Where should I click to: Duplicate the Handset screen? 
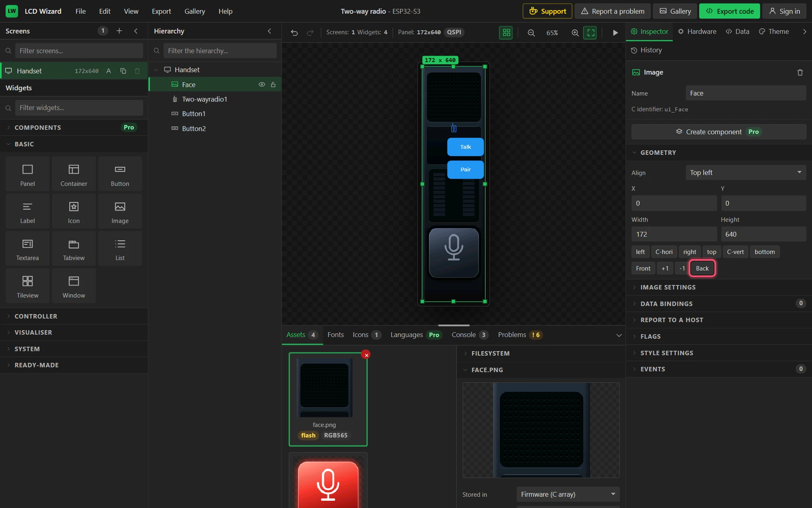[123, 71]
